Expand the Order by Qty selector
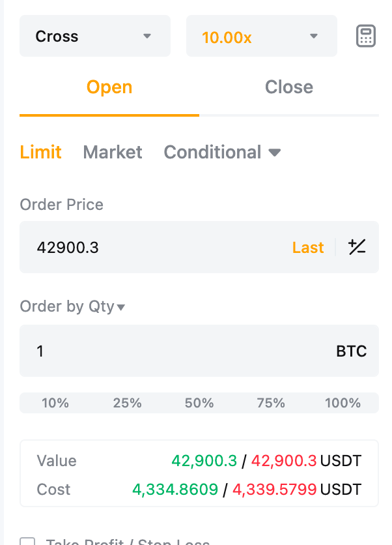 (x=72, y=306)
